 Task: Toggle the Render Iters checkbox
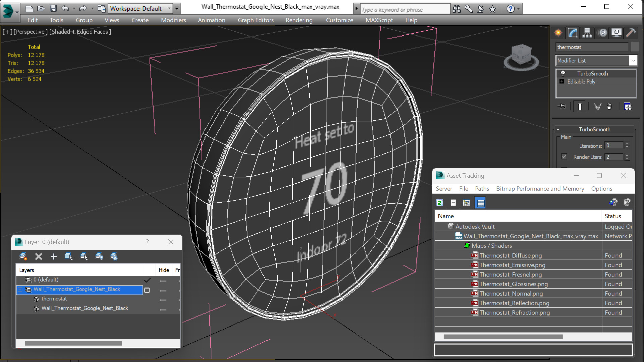point(564,156)
